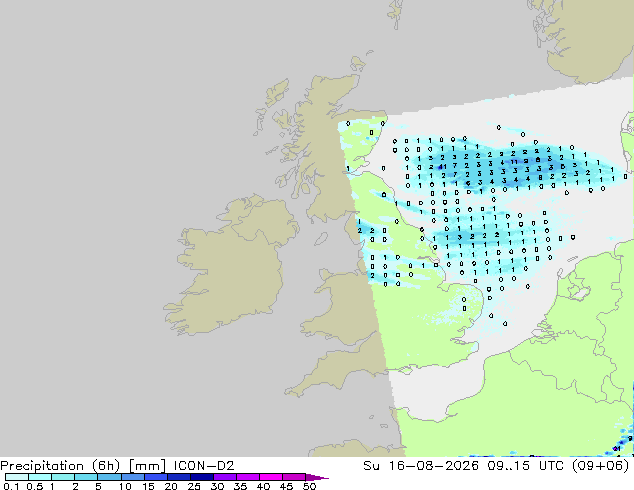This screenshot has height=490, width=634.
Task: Click the 'ICON-D2' model name
Action: [x=204, y=466]
